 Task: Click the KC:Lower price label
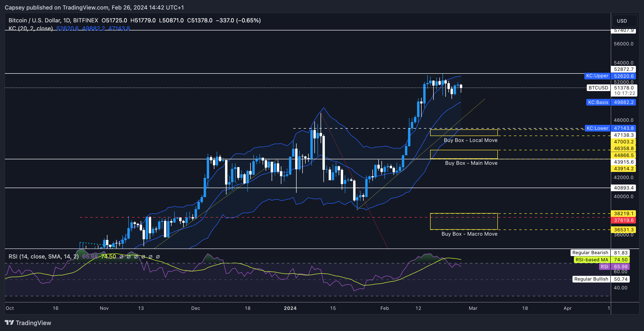[x=597, y=128]
